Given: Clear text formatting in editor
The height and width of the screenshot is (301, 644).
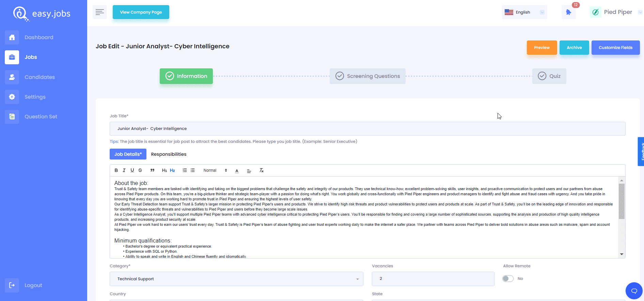Looking at the screenshot, I should 262,170.
